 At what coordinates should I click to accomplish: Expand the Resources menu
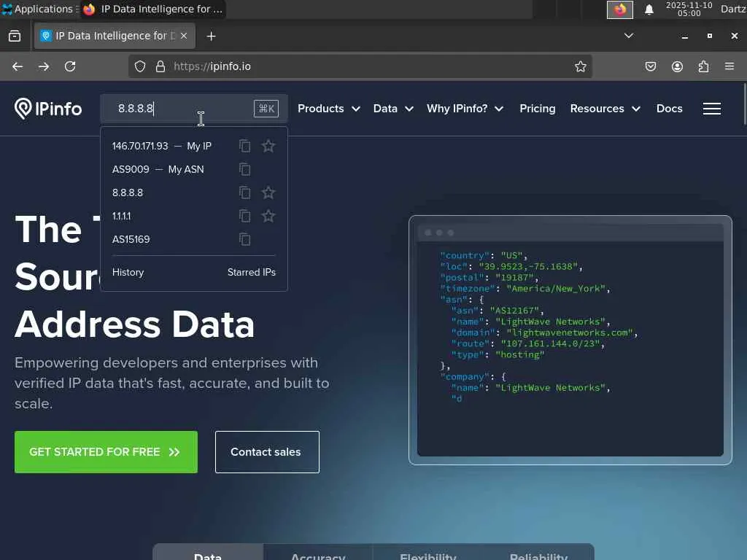605,109
